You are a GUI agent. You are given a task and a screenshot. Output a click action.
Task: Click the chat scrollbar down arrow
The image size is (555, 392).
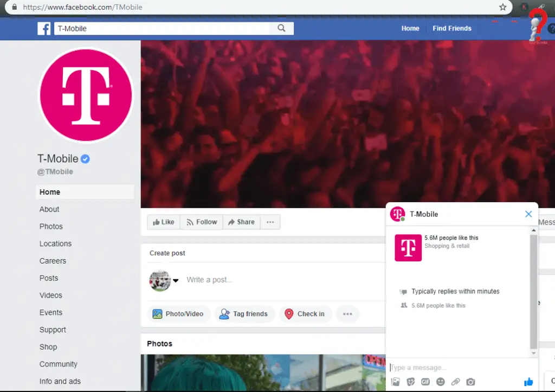534,354
